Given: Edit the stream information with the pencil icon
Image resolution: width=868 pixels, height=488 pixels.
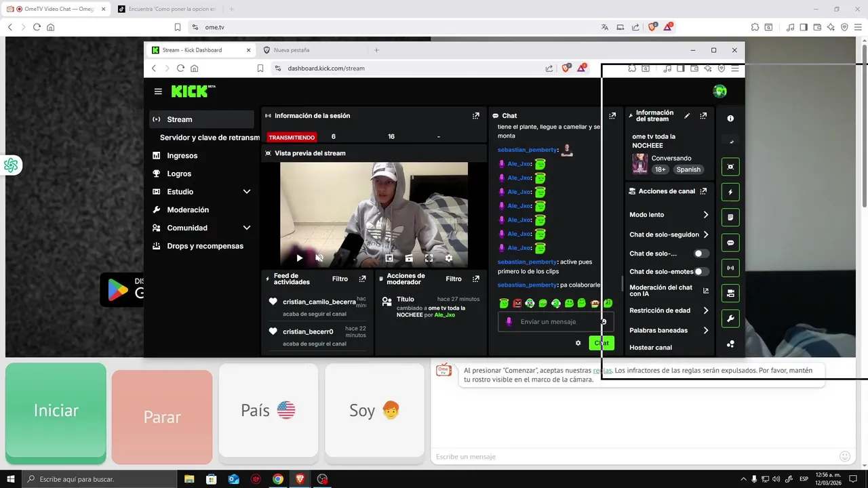Looking at the screenshot, I should click(x=687, y=116).
